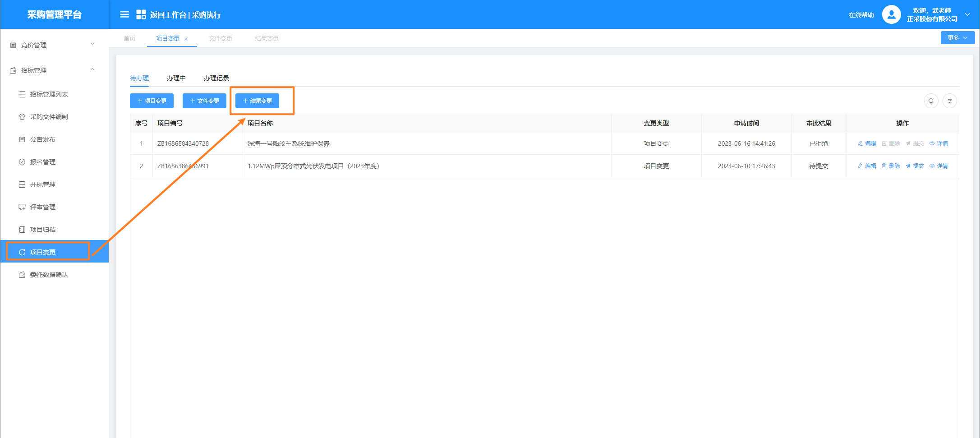
Task: View 详情 for the 深海一号 project row
Action: [x=939, y=143]
